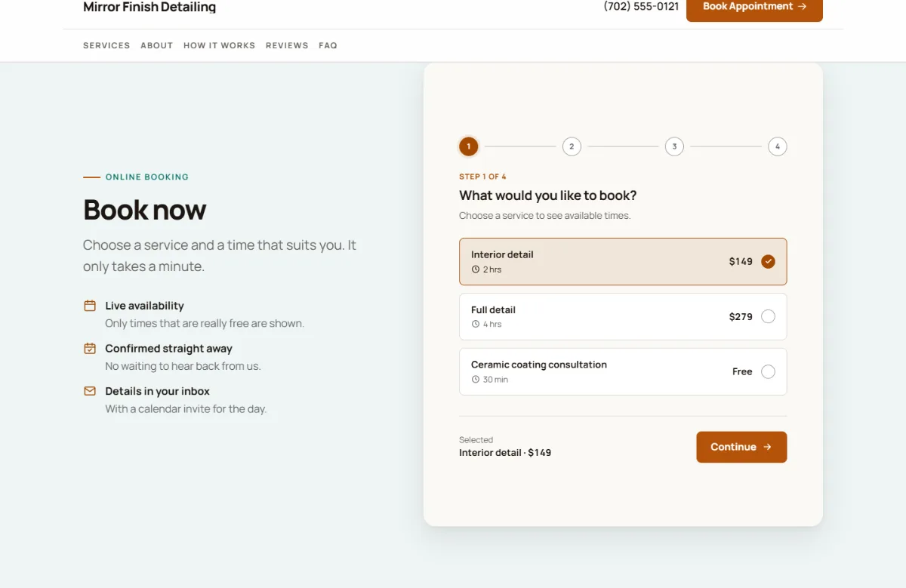Select the Full detail radio button
This screenshot has width=906, height=588.
pyautogui.click(x=768, y=317)
